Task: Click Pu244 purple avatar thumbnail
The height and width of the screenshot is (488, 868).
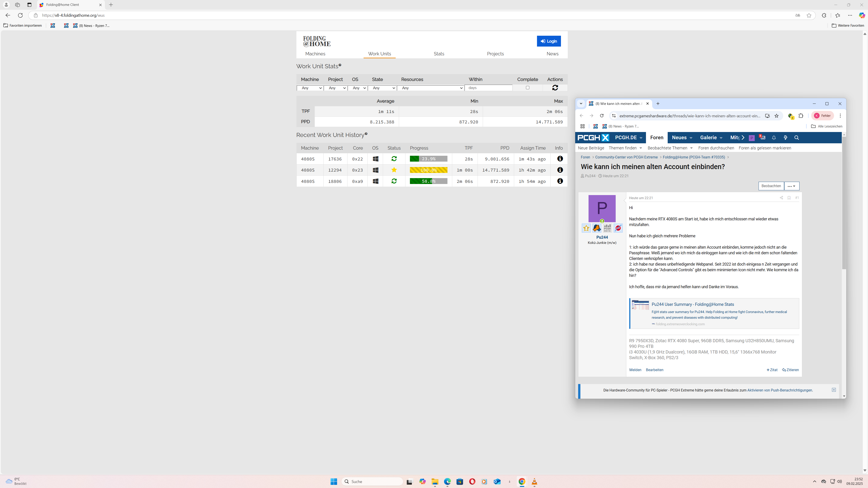Action: tap(602, 208)
